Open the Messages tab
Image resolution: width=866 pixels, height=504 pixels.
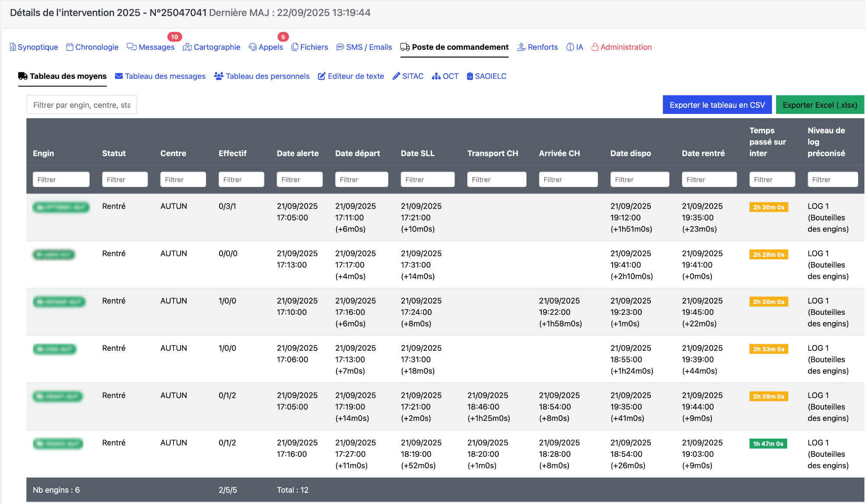click(x=156, y=47)
